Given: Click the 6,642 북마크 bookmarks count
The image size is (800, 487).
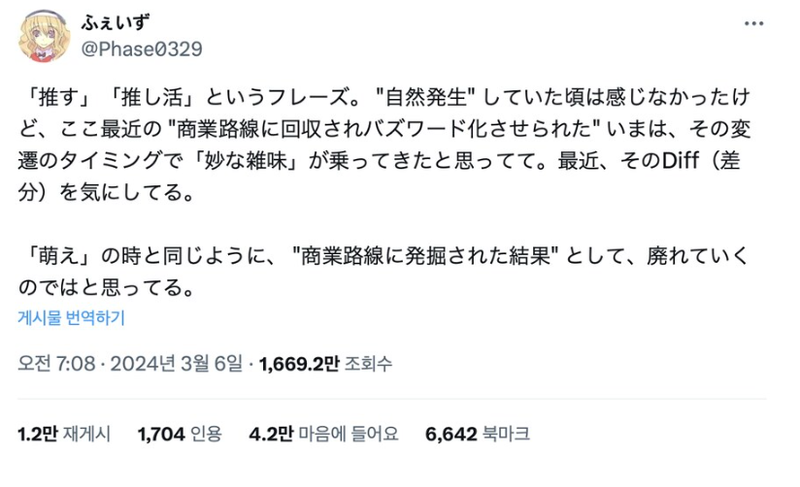Looking at the screenshot, I should (x=477, y=433).
